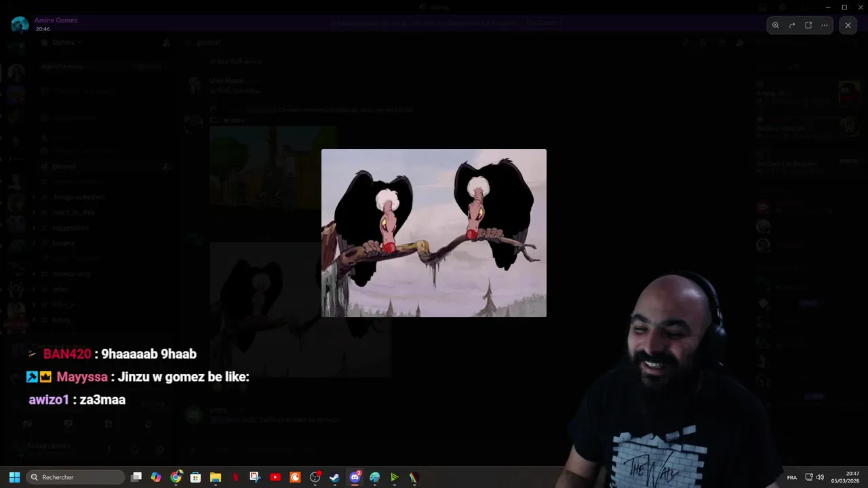
Task: Zoom the image with the magnifier icon
Action: pyautogui.click(x=776, y=25)
